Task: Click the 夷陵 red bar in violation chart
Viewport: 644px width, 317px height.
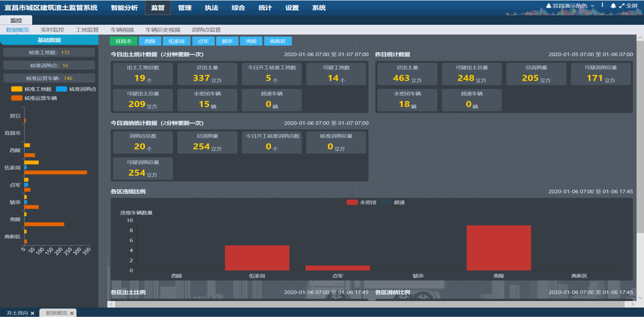Action: coord(498,248)
